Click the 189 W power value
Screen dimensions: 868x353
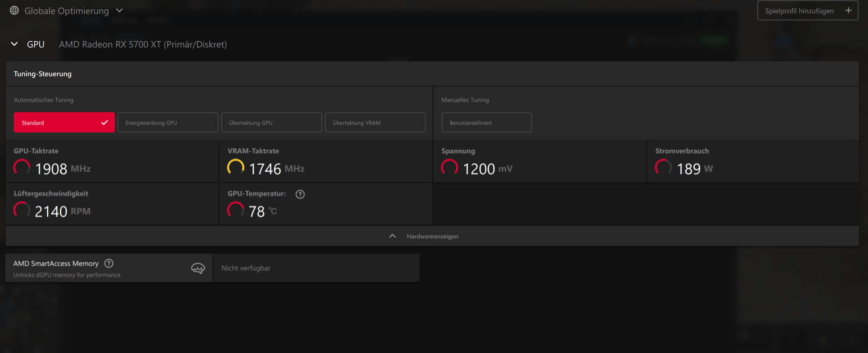coord(695,169)
